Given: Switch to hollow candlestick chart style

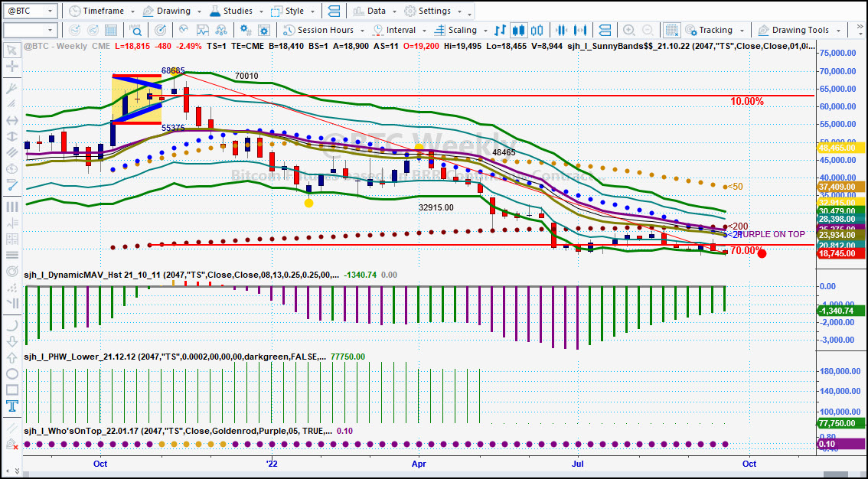Looking at the screenshot, I should [x=537, y=30].
